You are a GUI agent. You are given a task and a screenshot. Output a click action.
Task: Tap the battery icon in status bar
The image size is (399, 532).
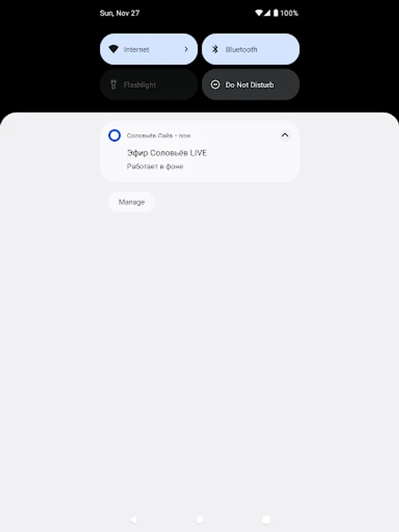[276, 13]
